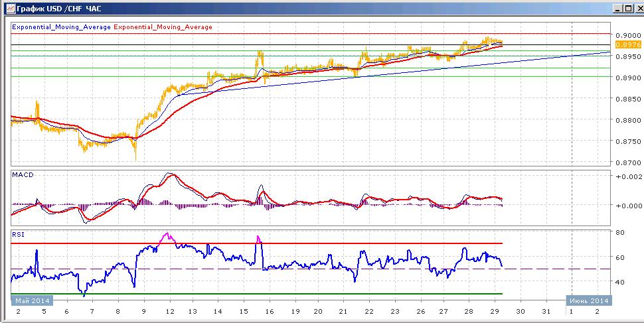This screenshot has height=323, width=644.
Task: Click date 16 on the time axis
Action: coord(269,312)
